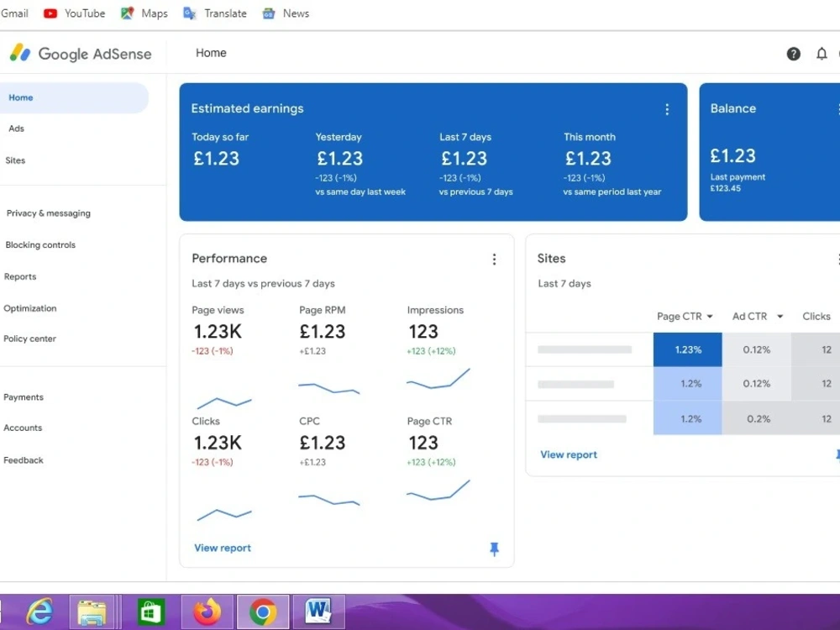The height and width of the screenshot is (630, 840).
Task: Launch Internet Explorer from taskbar
Action: click(x=40, y=612)
